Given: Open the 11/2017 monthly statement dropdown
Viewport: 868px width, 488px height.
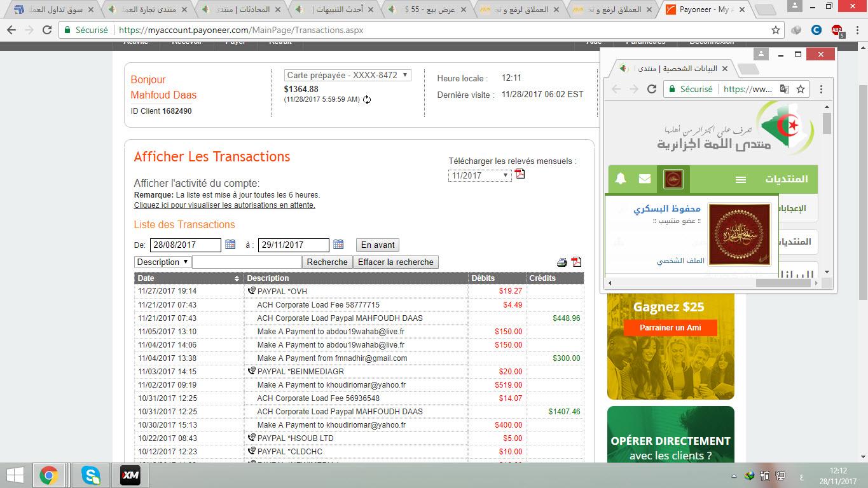Looking at the screenshot, I should (x=479, y=175).
